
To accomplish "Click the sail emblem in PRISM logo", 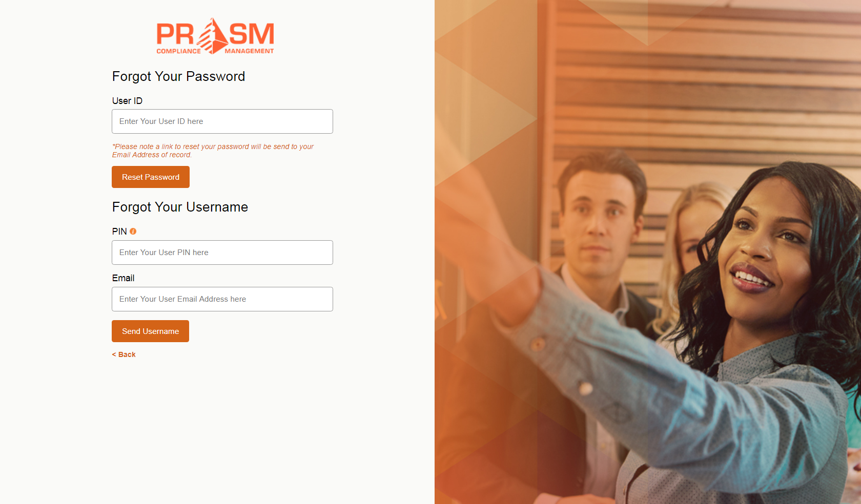I will click(x=212, y=36).
